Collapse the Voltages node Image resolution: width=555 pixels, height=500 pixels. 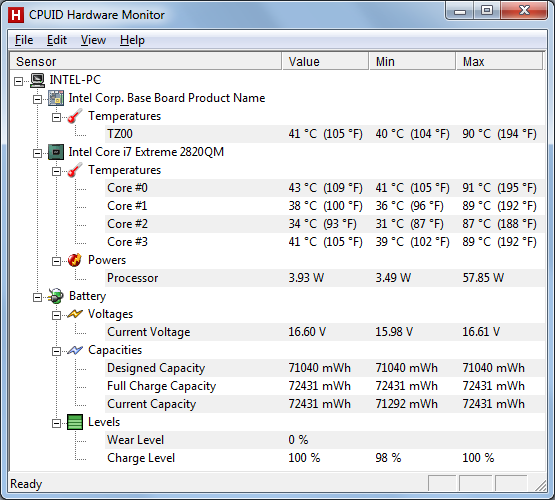point(56,315)
